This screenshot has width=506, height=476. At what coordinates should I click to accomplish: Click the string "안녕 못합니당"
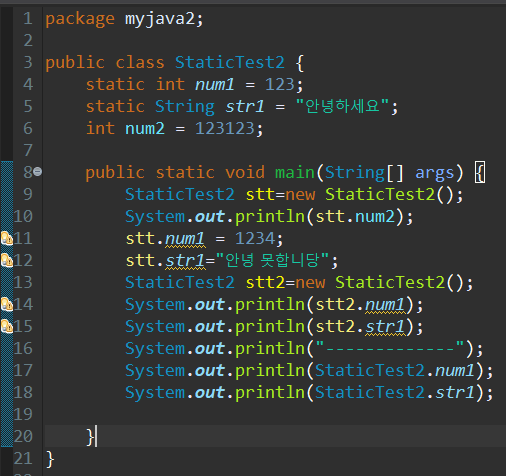(272, 260)
